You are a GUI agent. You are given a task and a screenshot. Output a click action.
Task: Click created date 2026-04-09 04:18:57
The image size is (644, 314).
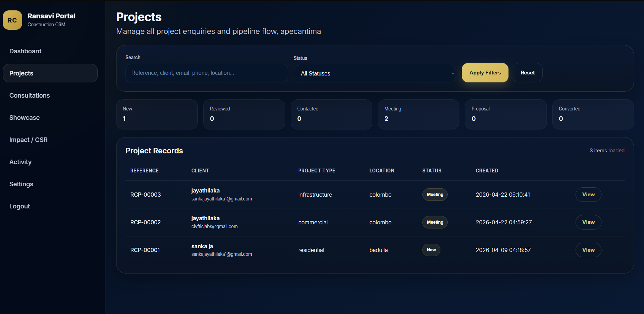pos(503,250)
